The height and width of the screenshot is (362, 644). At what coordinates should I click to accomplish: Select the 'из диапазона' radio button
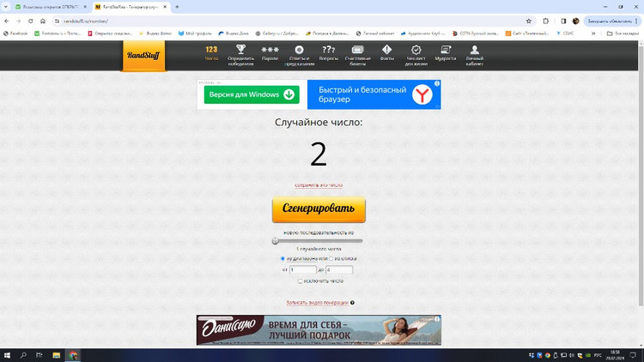click(x=283, y=258)
